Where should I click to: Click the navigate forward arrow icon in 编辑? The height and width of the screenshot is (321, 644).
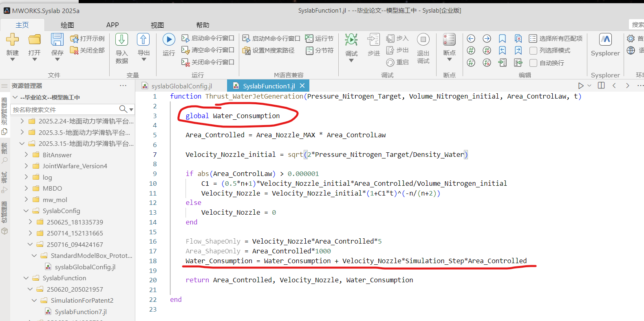pos(487,38)
